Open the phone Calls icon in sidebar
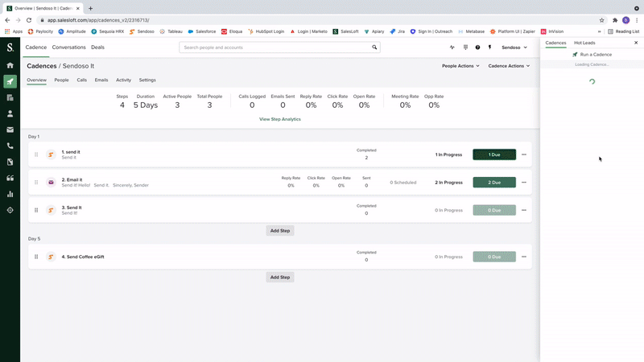644x362 pixels. click(10, 146)
